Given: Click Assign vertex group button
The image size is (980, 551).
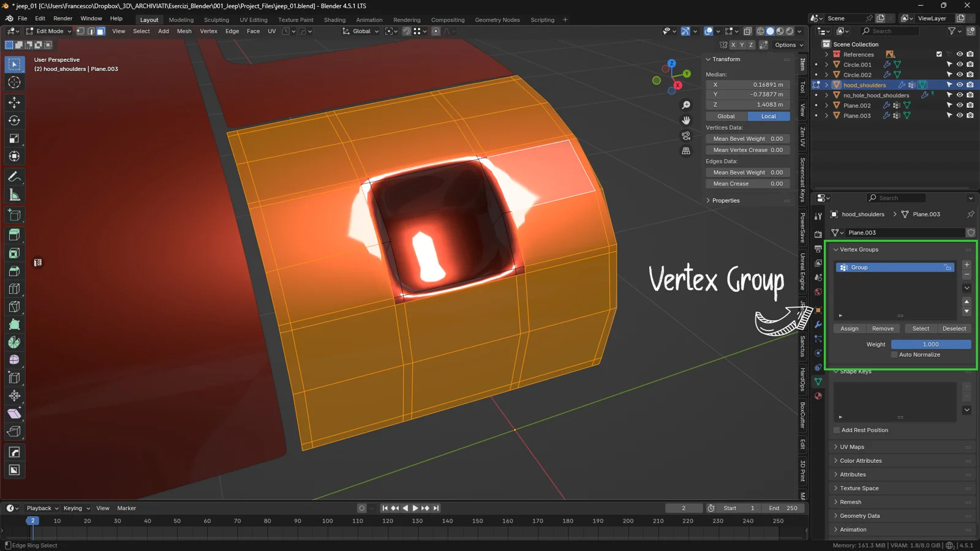Looking at the screenshot, I should [850, 329].
